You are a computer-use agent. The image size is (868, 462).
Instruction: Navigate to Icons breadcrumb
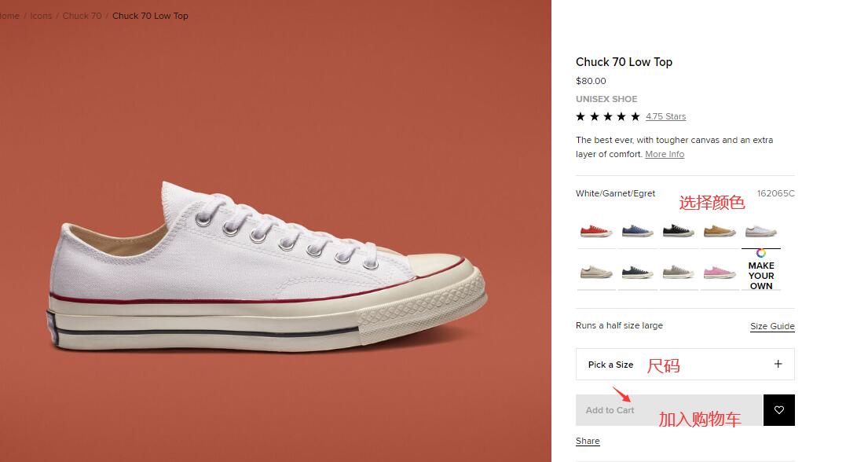point(41,16)
